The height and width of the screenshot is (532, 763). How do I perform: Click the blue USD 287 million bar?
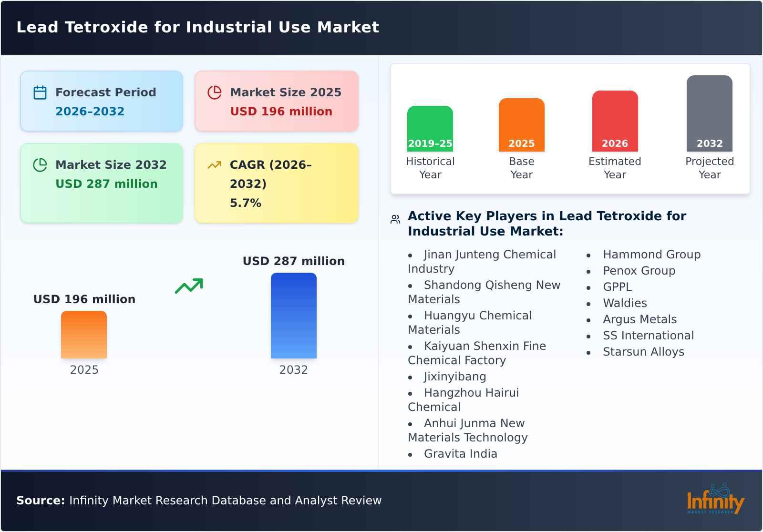[294, 315]
